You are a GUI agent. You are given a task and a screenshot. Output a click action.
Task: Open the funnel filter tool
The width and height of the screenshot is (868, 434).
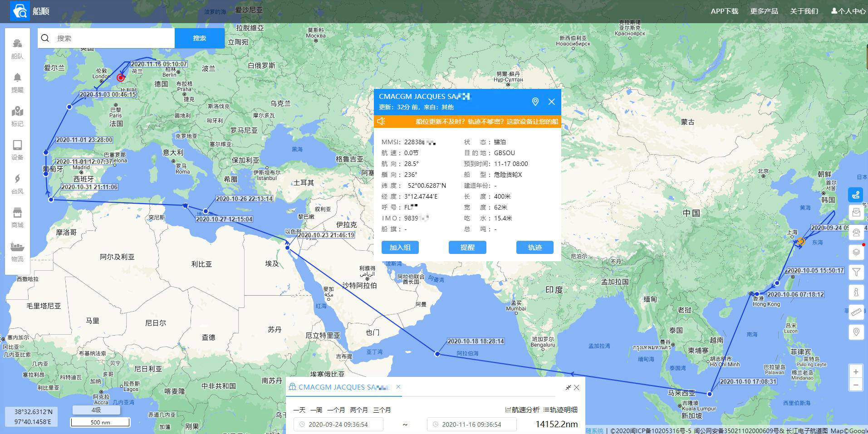pos(856,272)
